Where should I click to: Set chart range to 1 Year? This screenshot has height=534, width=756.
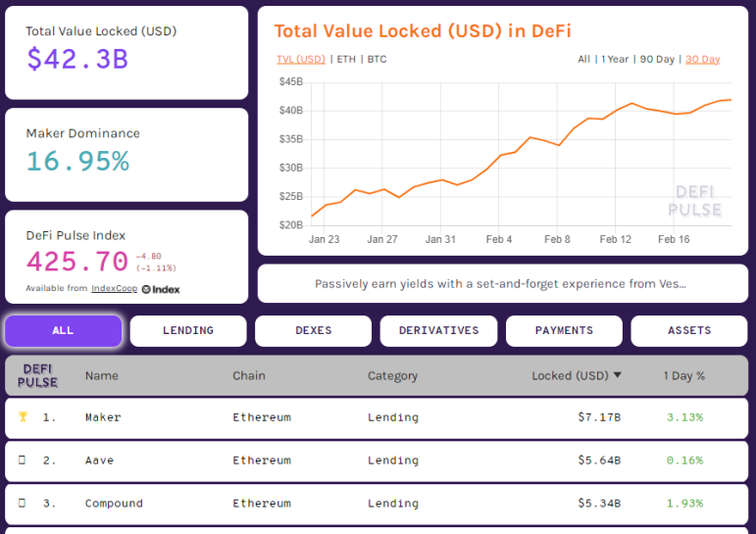click(615, 60)
